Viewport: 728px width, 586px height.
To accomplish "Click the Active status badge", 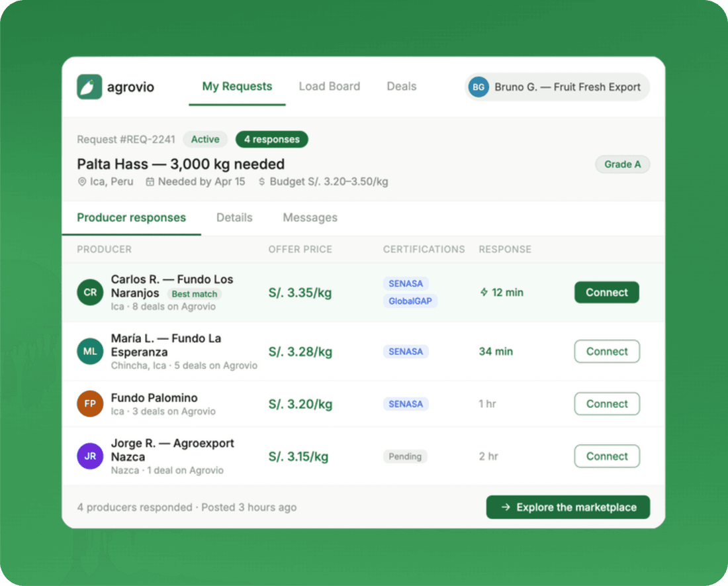I will [205, 139].
